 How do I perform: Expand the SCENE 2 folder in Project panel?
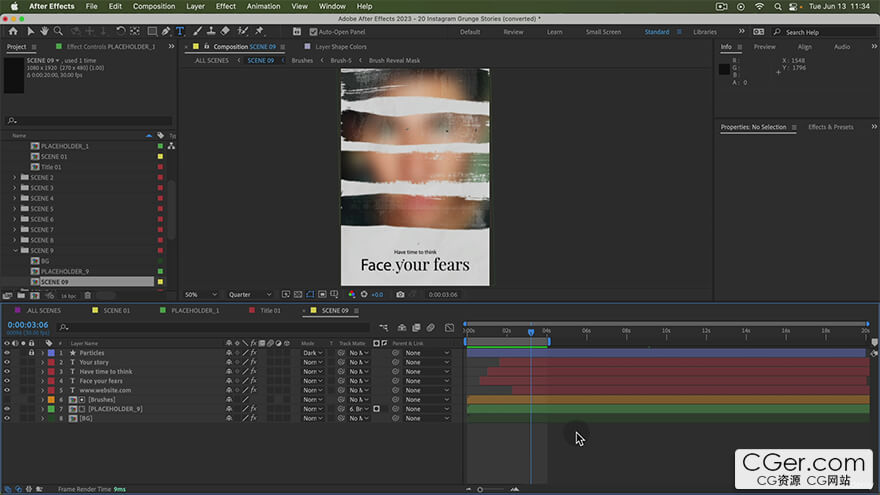pos(14,177)
